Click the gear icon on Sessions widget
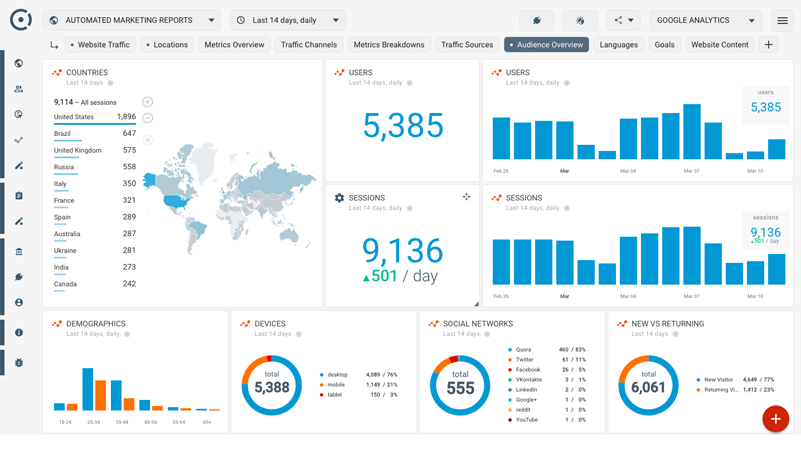 coord(339,198)
